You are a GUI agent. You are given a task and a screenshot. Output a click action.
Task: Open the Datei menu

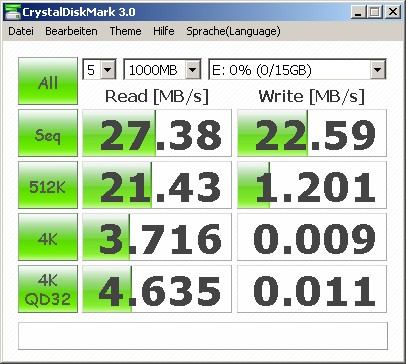pyautogui.click(x=21, y=31)
